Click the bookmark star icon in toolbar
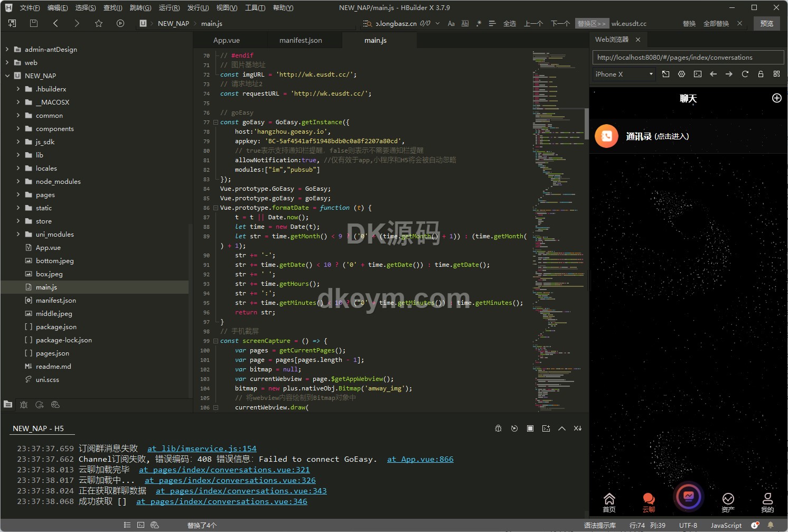The height and width of the screenshot is (532, 788). pos(99,23)
